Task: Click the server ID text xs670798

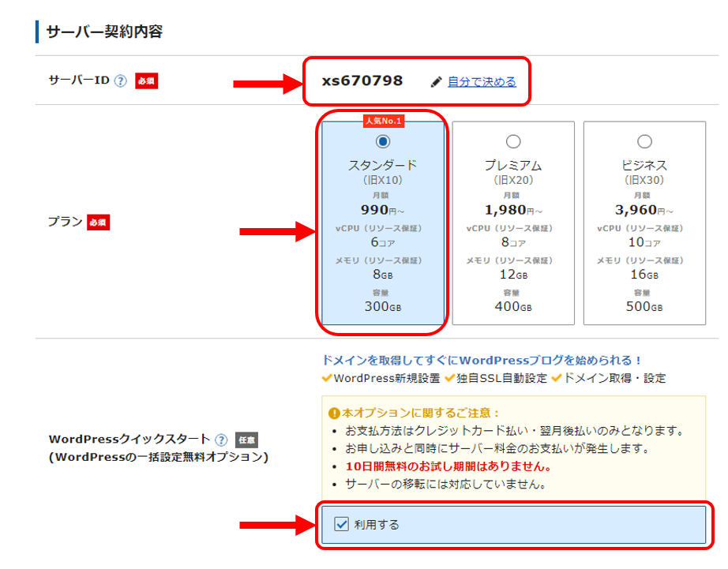Action: pos(362,80)
